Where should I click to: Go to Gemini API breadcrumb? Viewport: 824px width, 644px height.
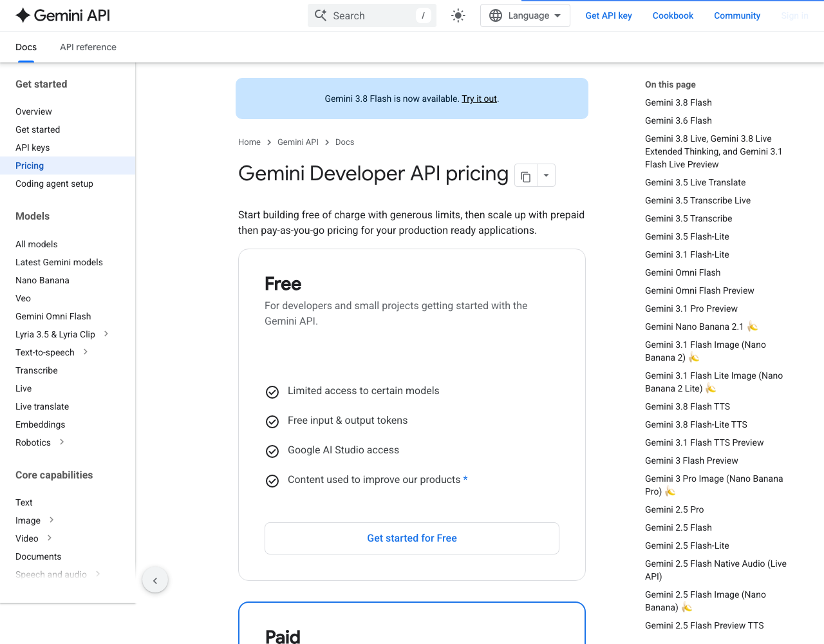click(x=298, y=142)
